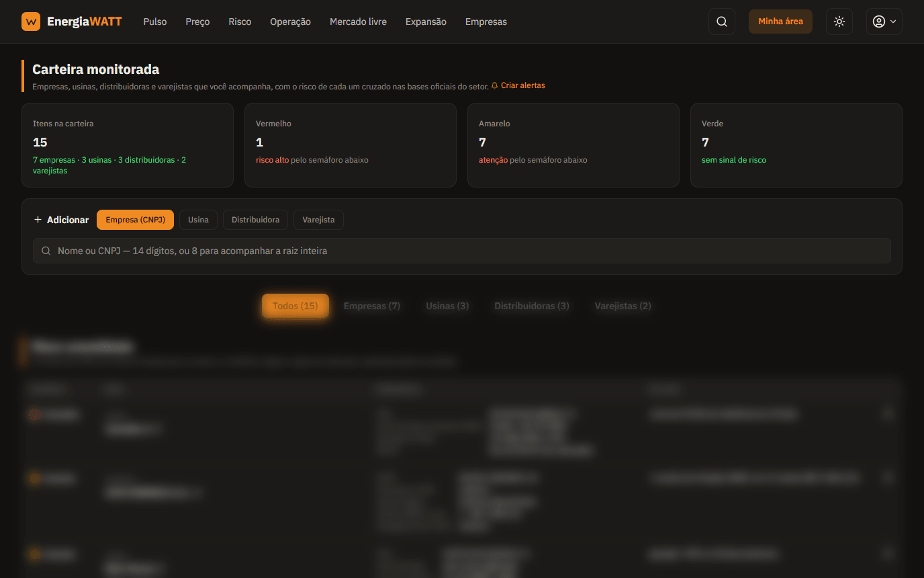Switch to the Usinas (3) tab

coord(447,306)
